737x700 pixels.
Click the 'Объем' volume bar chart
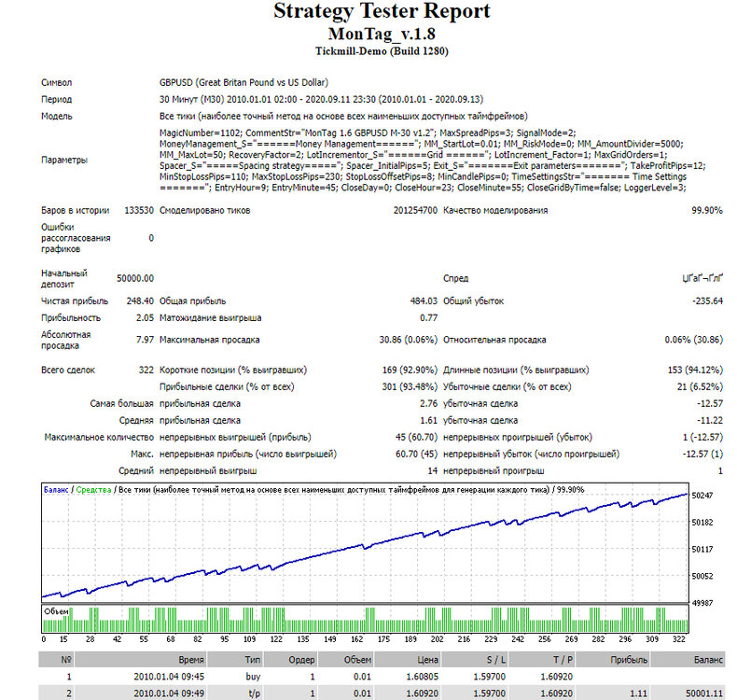pyautogui.click(x=365, y=620)
